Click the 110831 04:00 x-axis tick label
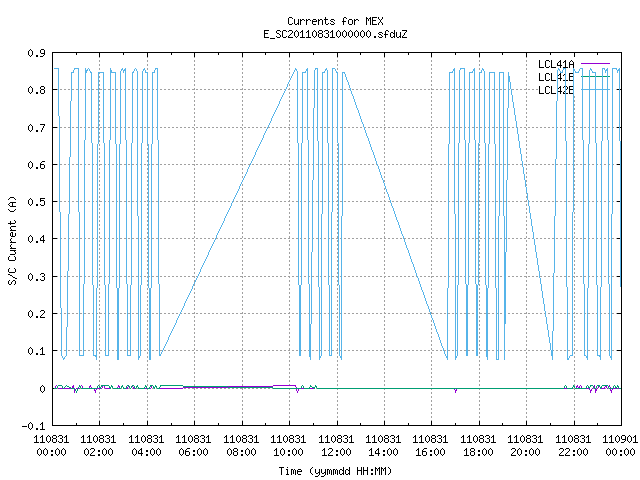Viewport: 640px width, 480px height. [x=146, y=446]
